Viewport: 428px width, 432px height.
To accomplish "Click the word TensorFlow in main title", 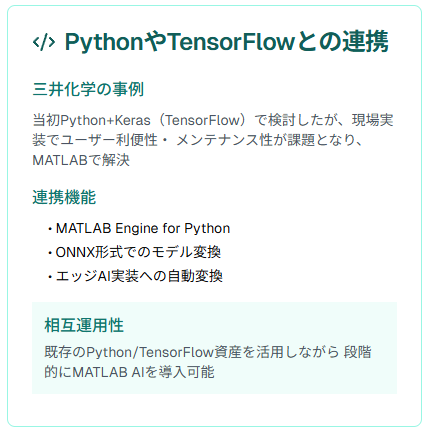I will (231, 42).
